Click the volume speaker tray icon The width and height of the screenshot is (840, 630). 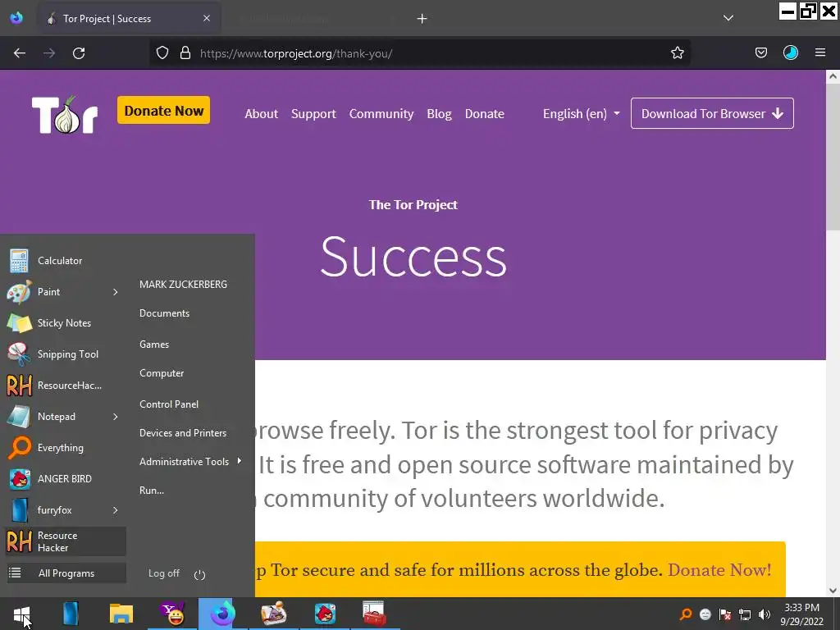pos(765,614)
